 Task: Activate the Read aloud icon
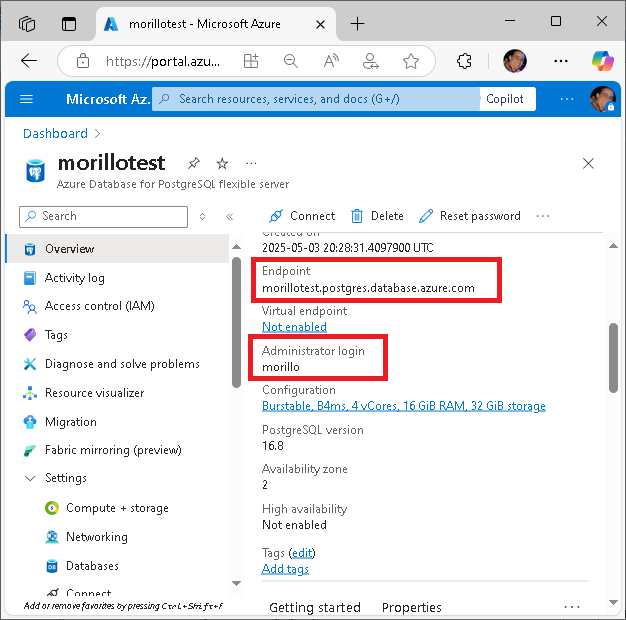pos(331,61)
